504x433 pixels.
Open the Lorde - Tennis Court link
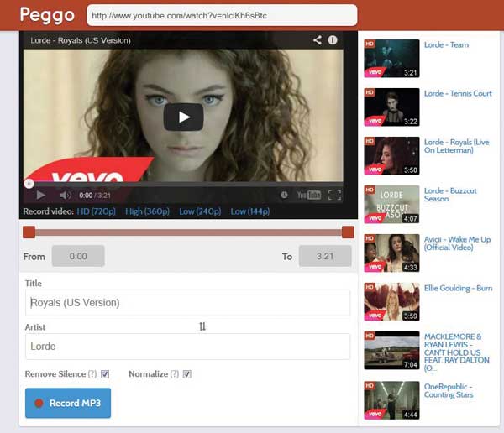pos(458,93)
